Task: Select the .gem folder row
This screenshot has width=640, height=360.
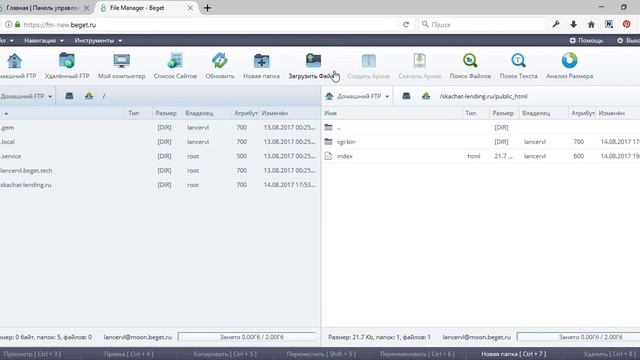Action: pos(160,127)
